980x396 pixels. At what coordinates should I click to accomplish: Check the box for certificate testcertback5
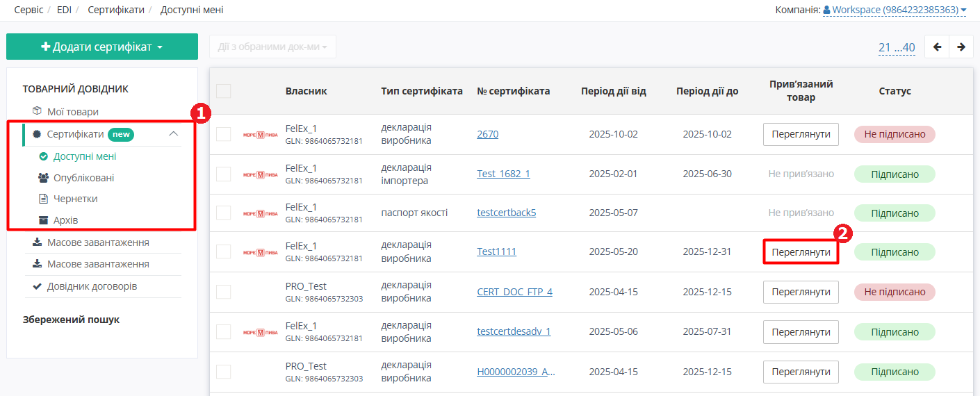pos(223,213)
